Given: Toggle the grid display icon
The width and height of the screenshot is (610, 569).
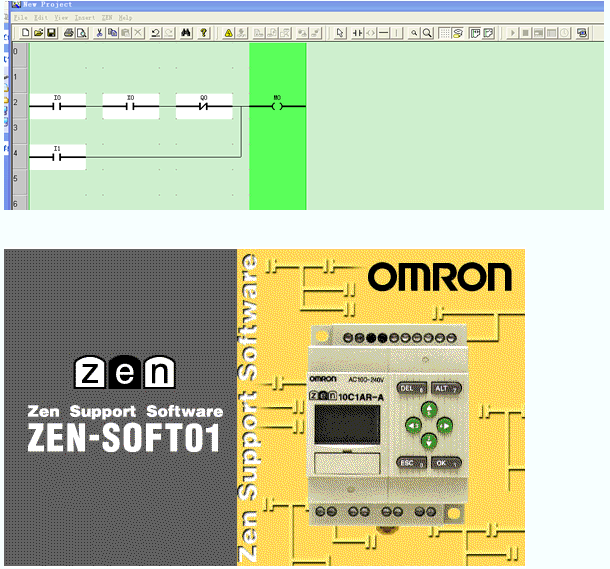Looking at the screenshot, I should point(444,33).
